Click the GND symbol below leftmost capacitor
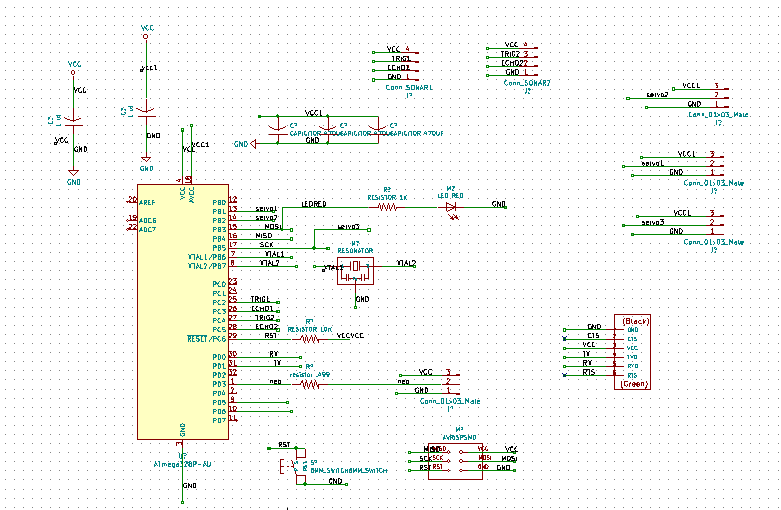Viewport: 781px width, 510px height. click(74, 177)
